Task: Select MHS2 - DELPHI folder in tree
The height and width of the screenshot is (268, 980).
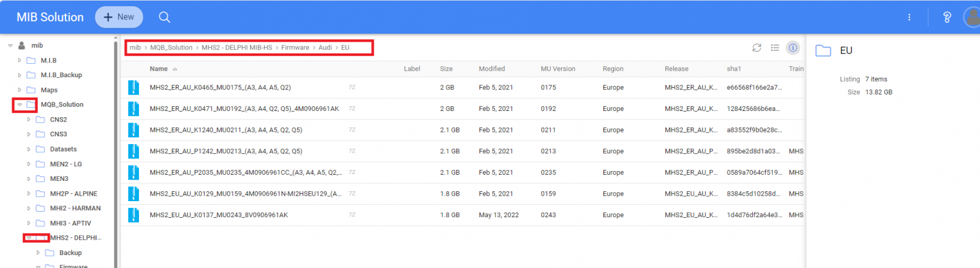Action: (x=75, y=238)
